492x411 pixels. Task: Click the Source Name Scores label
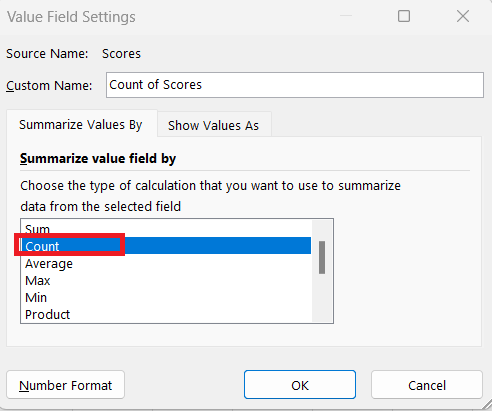[121, 53]
